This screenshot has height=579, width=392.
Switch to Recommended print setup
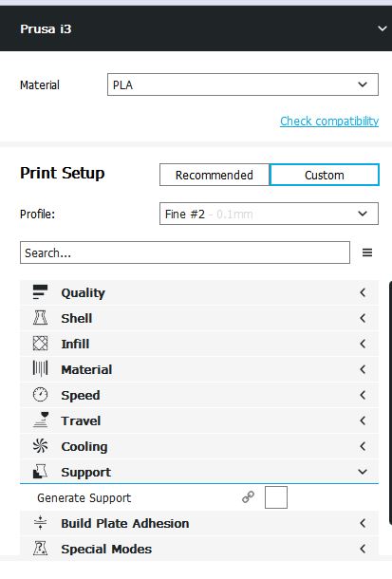(x=215, y=175)
